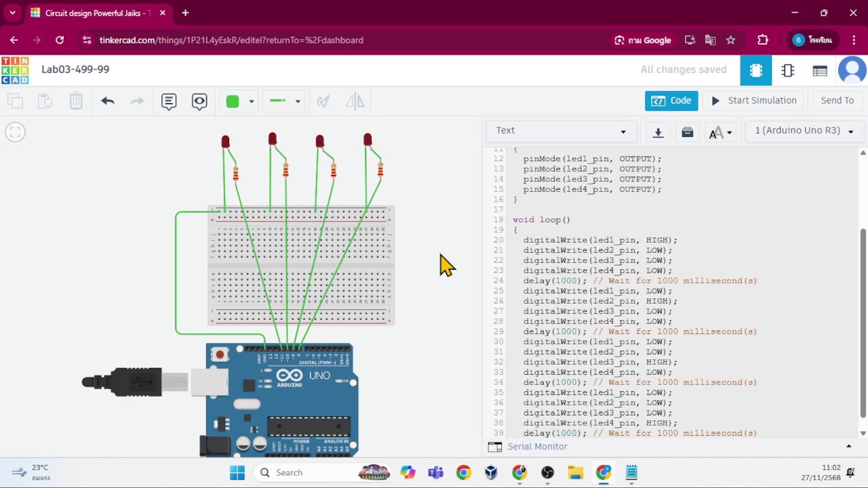Open font size control in code editor
The width and height of the screenshot is (868, 488).
tap(721, 133)
